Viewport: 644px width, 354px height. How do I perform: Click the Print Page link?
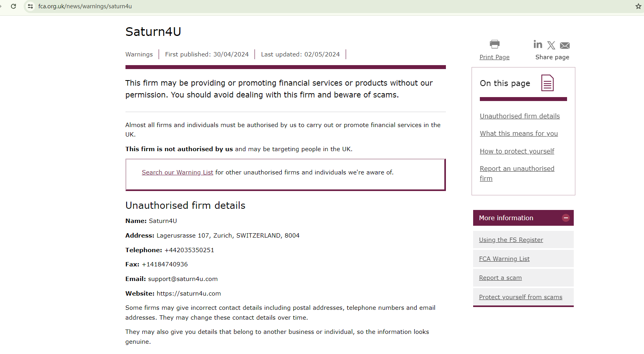[494, 57]
